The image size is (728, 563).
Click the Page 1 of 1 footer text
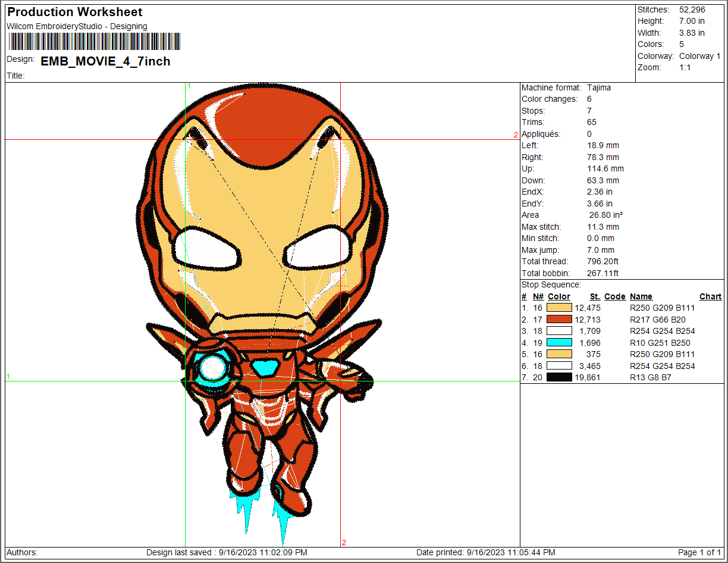coord(699,552)
